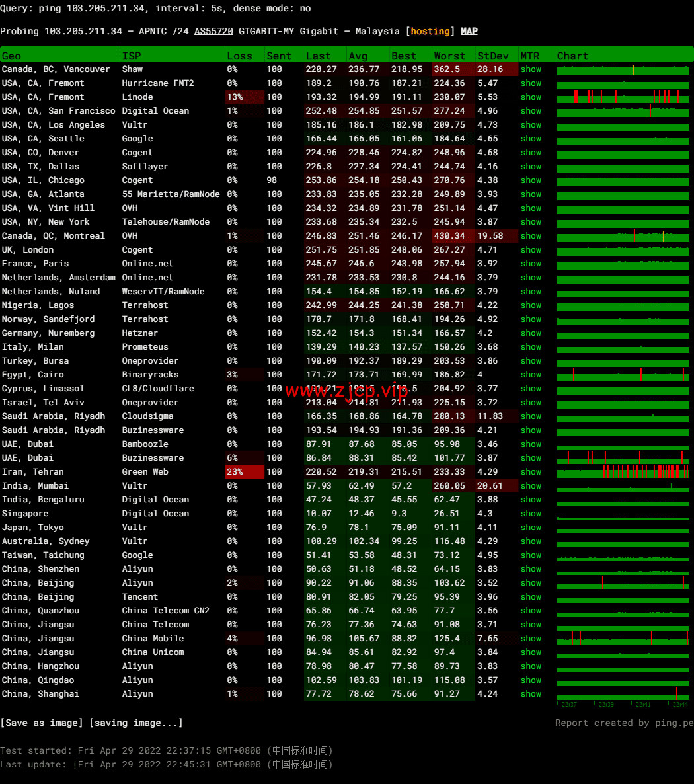The height and width of the screenshot is (784, 694).
Task: Show MTR for Chicago Cogent
Action: (x=531, y=180)
